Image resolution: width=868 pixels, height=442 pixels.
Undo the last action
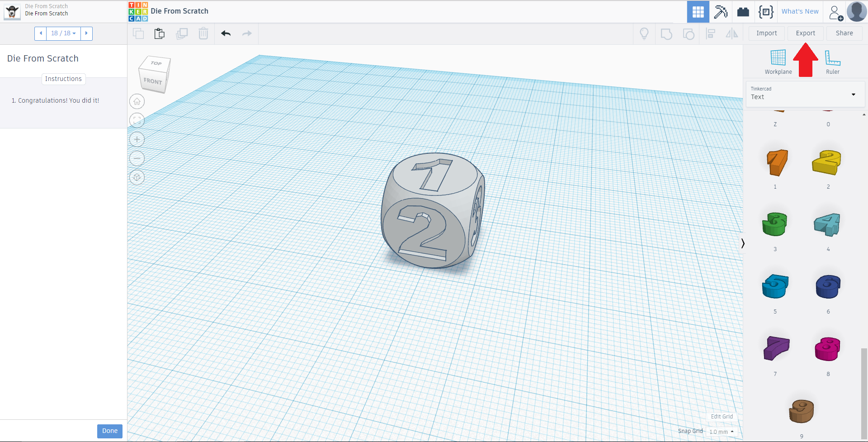pos(226,33)
